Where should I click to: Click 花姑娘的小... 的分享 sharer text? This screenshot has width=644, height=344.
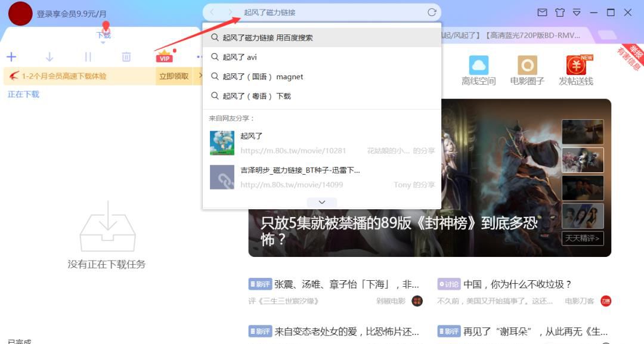pyautogui.click(x=401, y=151)
